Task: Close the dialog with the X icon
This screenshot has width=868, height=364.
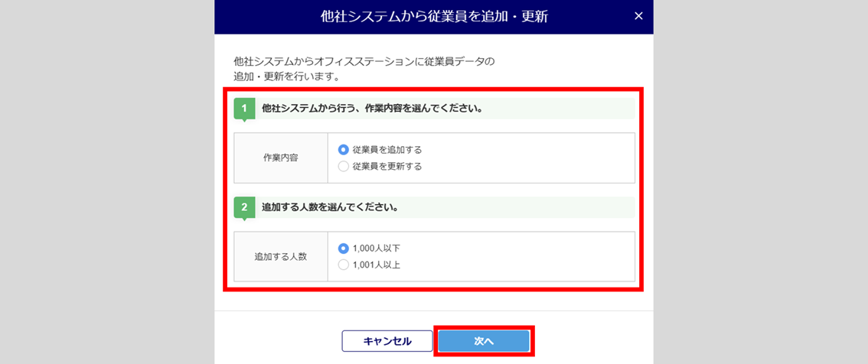Action: [638, 16]
